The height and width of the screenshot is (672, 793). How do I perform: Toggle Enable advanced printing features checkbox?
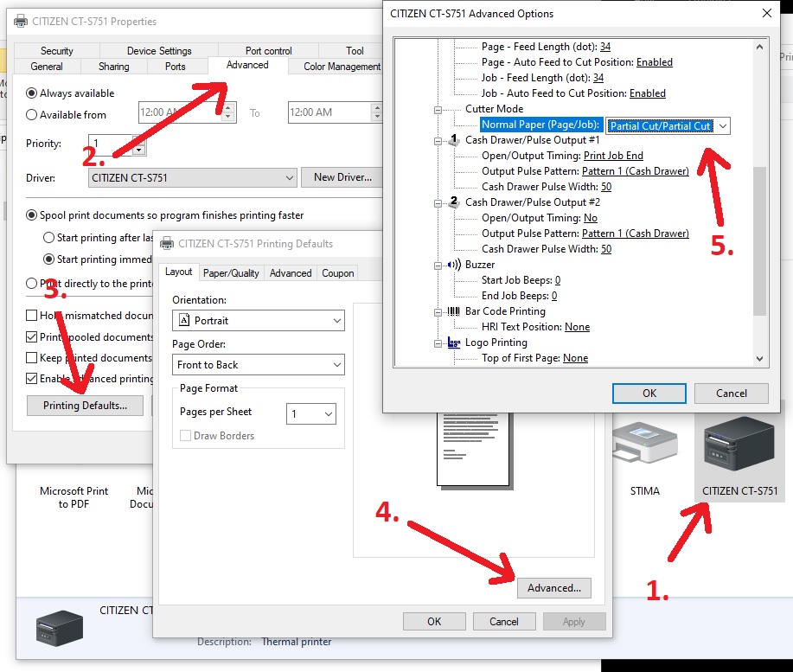(31, 379)
